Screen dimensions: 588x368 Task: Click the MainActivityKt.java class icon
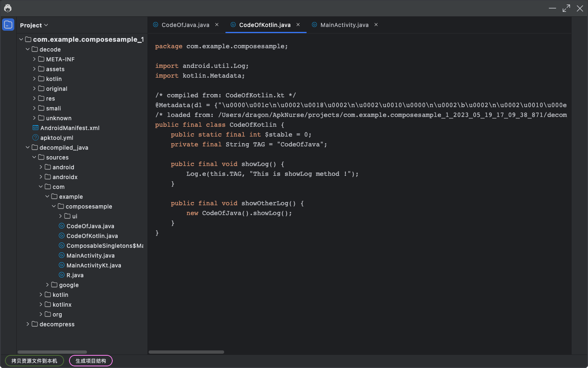(x=62, y=265)
